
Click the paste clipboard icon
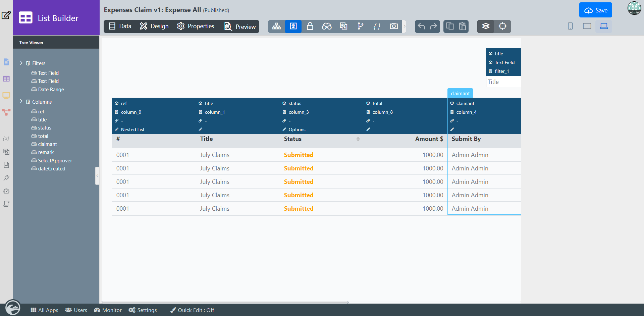tap(463, 26)
